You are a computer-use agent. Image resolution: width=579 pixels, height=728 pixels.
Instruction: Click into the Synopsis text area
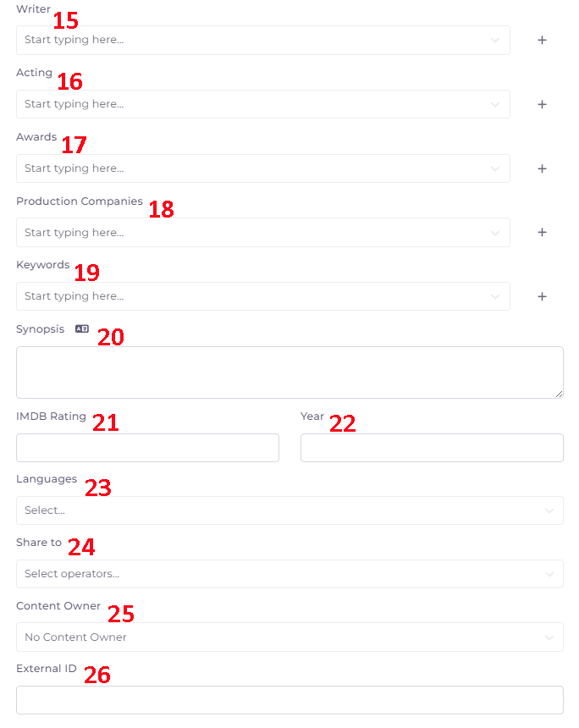(x=289, y=372)
